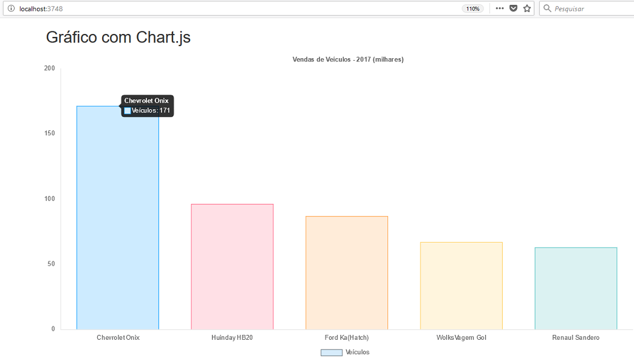Viewport: 634px width, 364px height.
Task: Click the 150 y-axis tick label
Action: [49, 133]
